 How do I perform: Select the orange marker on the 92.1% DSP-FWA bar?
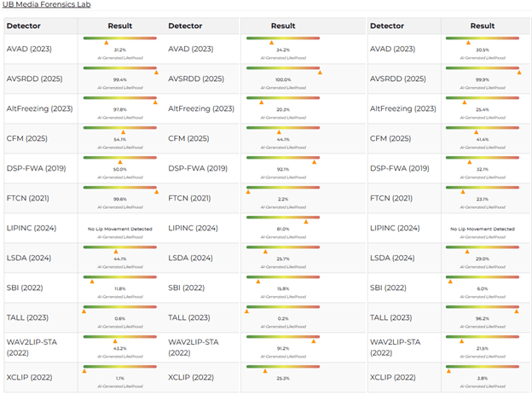[x=314, y=162]
